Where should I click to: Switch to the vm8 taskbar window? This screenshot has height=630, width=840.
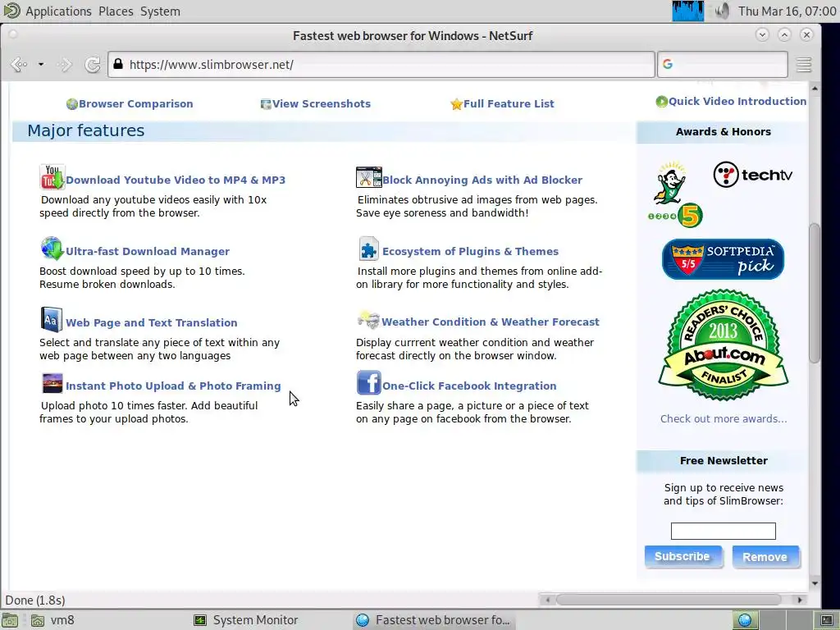pyautogui.click(x=52, y=620)
